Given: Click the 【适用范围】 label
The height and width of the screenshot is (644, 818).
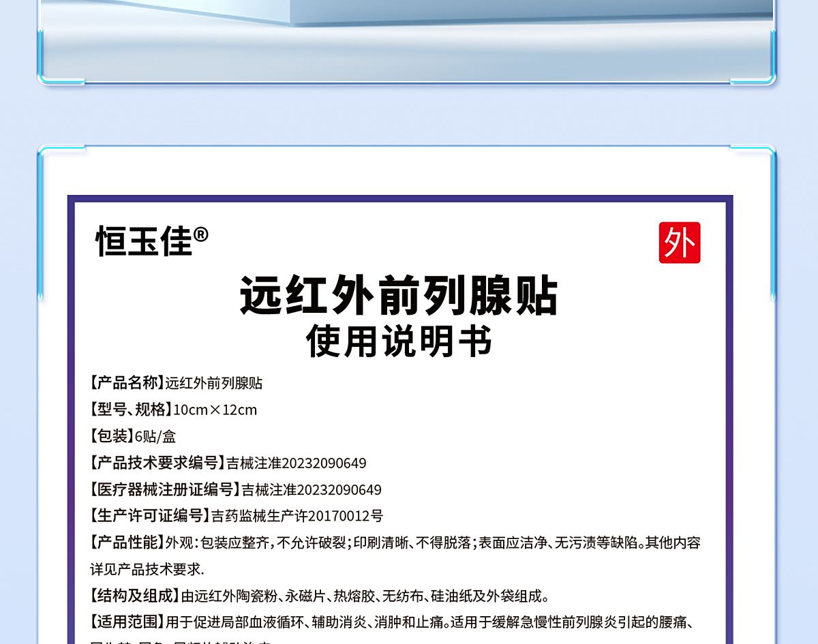Looking at the screenshot, I should click(x=127, y=622).
